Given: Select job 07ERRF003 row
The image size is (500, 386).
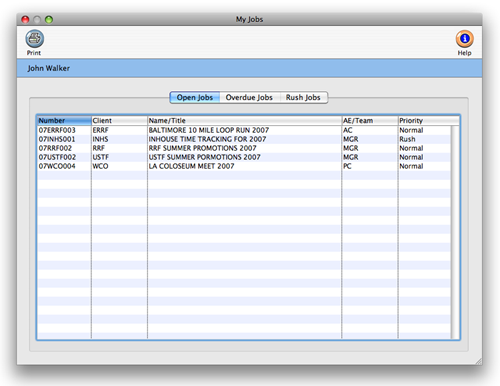Looking at the screenshot, I should point(244,130).
